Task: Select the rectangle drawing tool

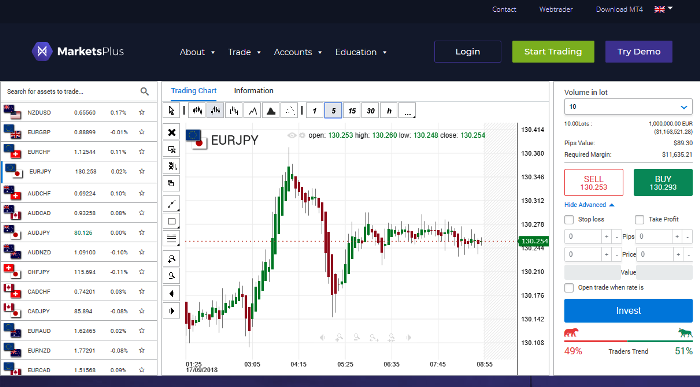Action: coord(171,221)
